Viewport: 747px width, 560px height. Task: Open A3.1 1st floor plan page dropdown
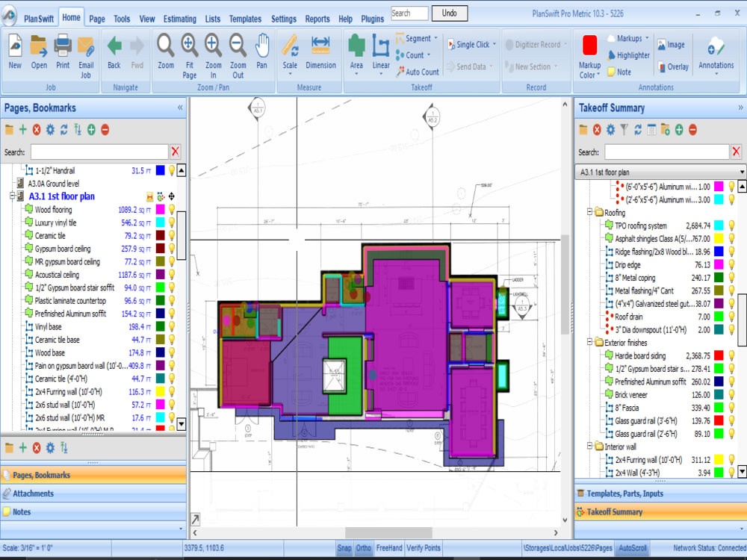tap(742, 172)
